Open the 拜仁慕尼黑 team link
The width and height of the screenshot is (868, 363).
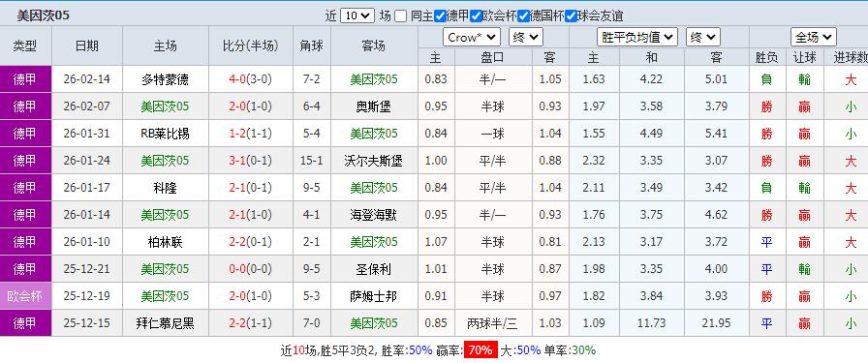pos(165,323)
